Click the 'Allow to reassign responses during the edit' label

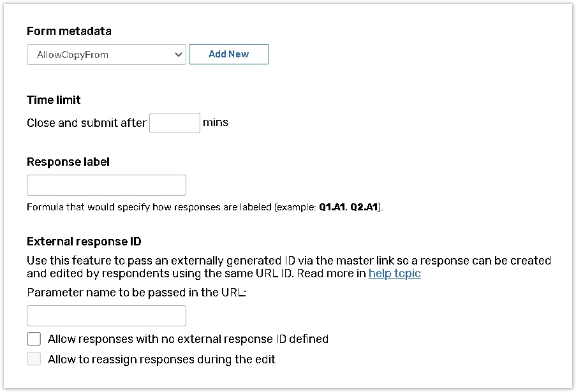(161, 359)
